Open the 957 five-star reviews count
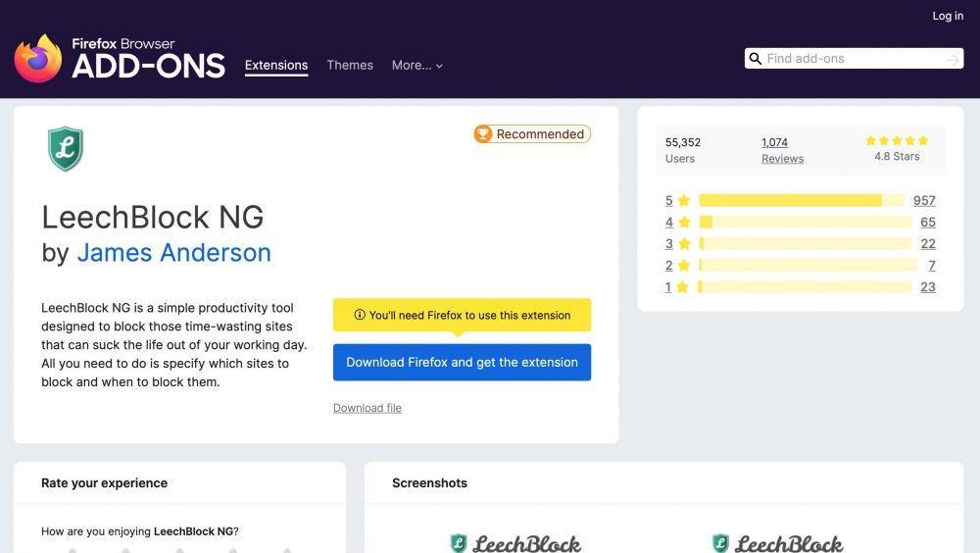 [924, 200]
